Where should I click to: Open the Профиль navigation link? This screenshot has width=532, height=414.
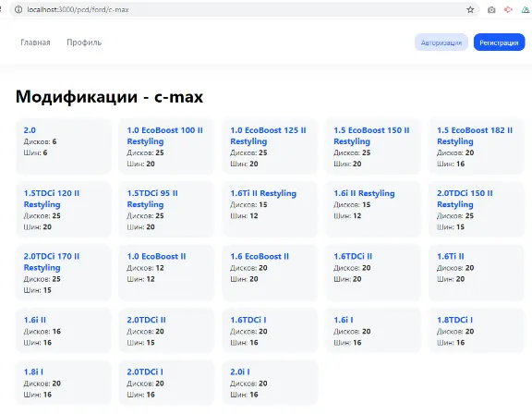84,43
